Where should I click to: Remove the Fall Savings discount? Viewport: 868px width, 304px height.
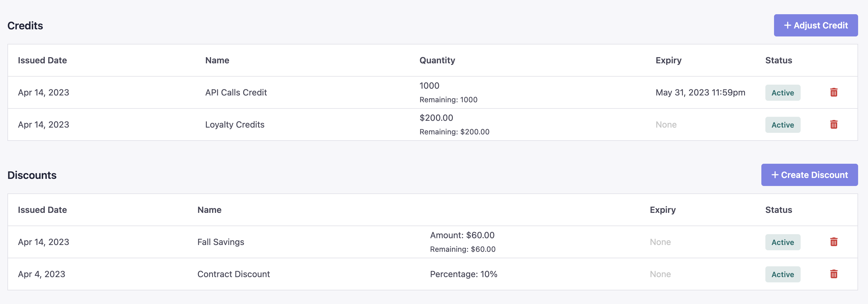point(834,242)
